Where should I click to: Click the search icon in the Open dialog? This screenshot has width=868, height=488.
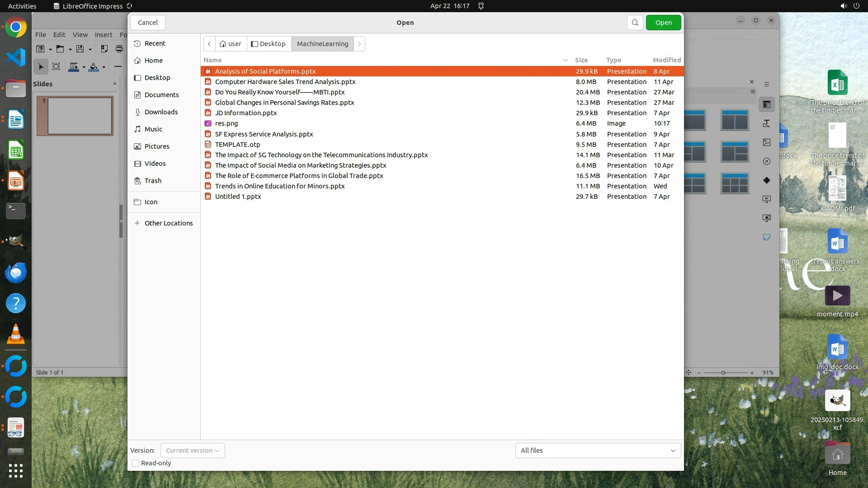[x=635, y=23]
